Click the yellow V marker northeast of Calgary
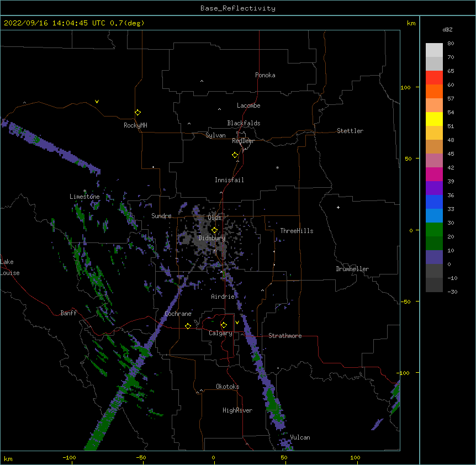Image resolution: width=476 pixels, height=465 pixels. (237, 323)
